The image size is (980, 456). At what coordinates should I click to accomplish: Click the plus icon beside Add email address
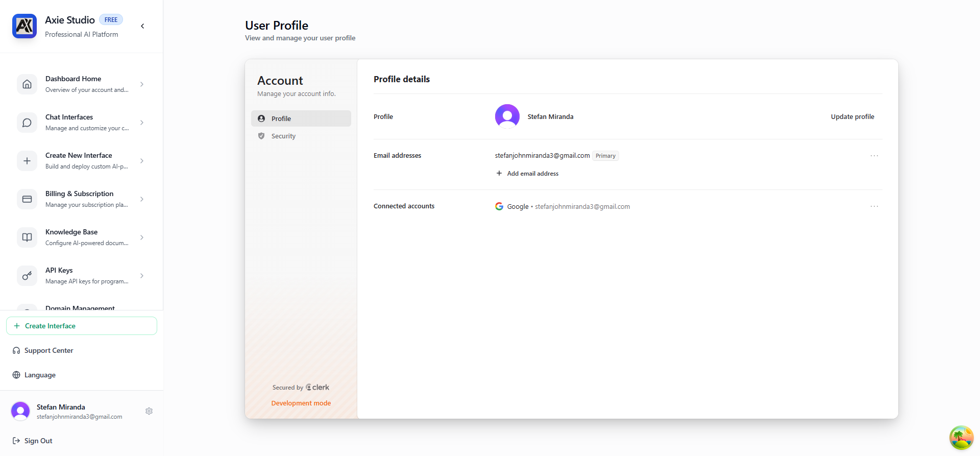pyautogui.click(x=499, y=173)
